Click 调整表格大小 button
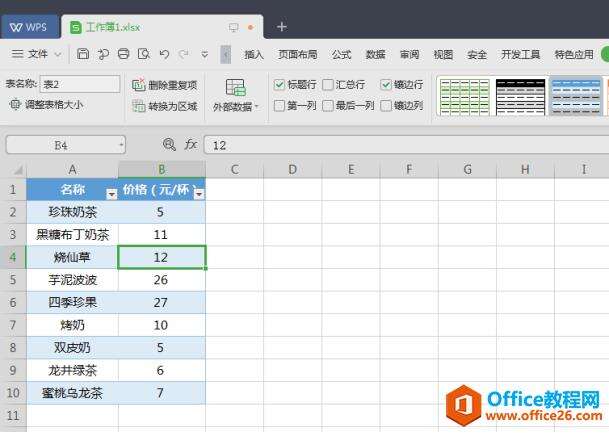Screen dimensions: 609x433 tap(47, 104)
